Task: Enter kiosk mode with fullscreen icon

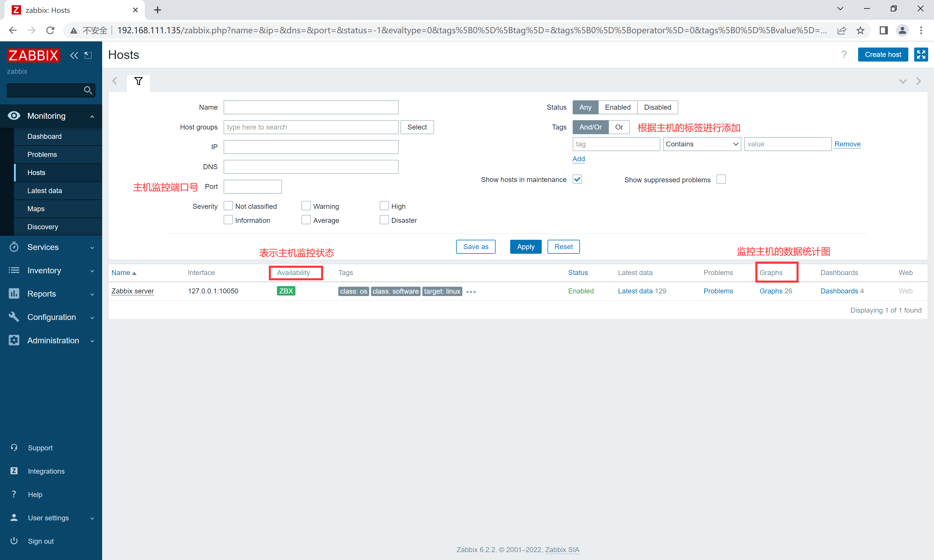Action: click(x=921, y=55)
